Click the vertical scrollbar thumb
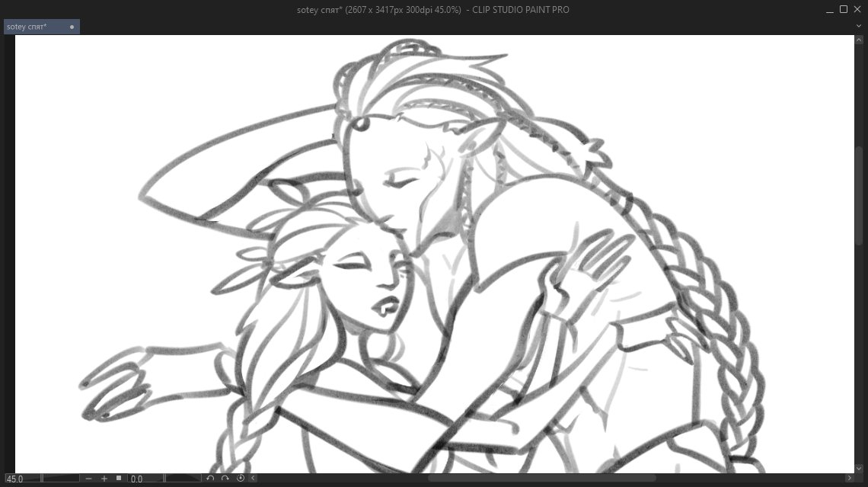 coord(860,195)
